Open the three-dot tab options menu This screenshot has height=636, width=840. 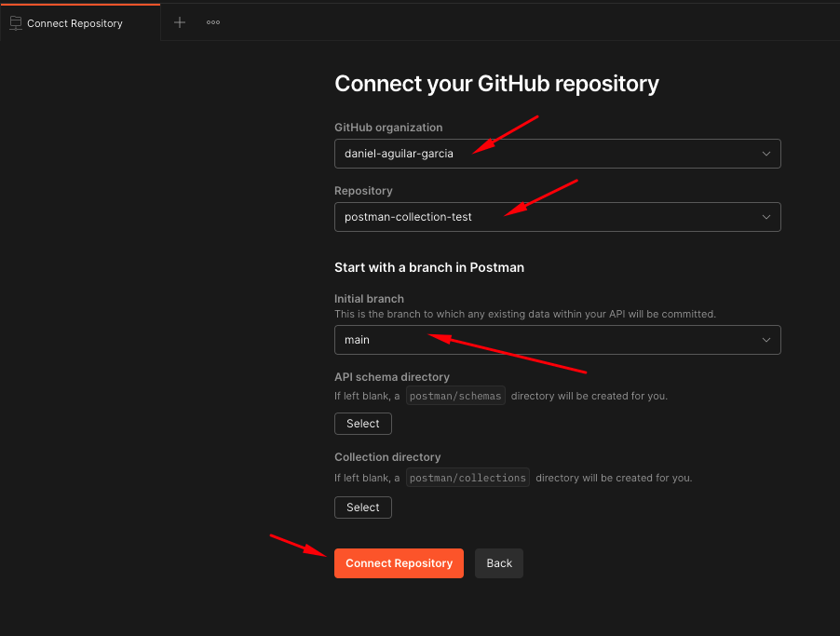pos(213,22)
